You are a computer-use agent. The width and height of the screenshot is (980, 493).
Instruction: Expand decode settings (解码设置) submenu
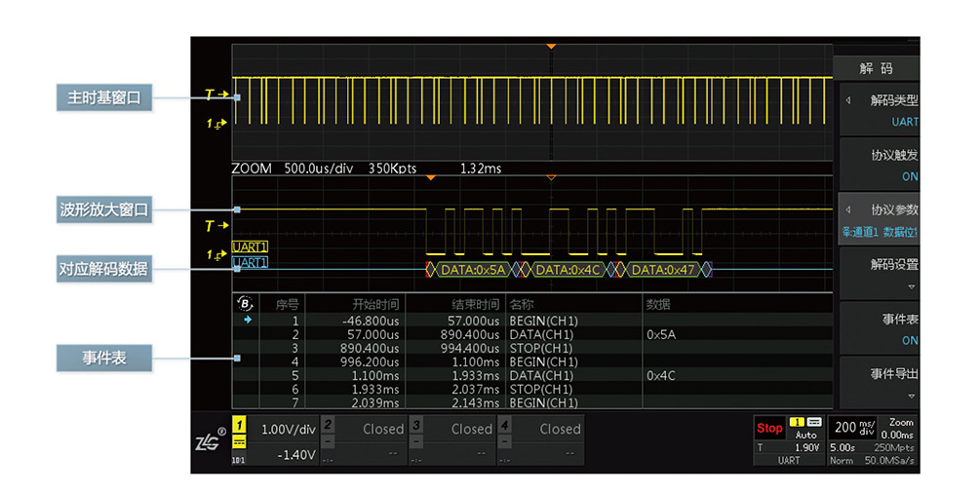point(878,274)
